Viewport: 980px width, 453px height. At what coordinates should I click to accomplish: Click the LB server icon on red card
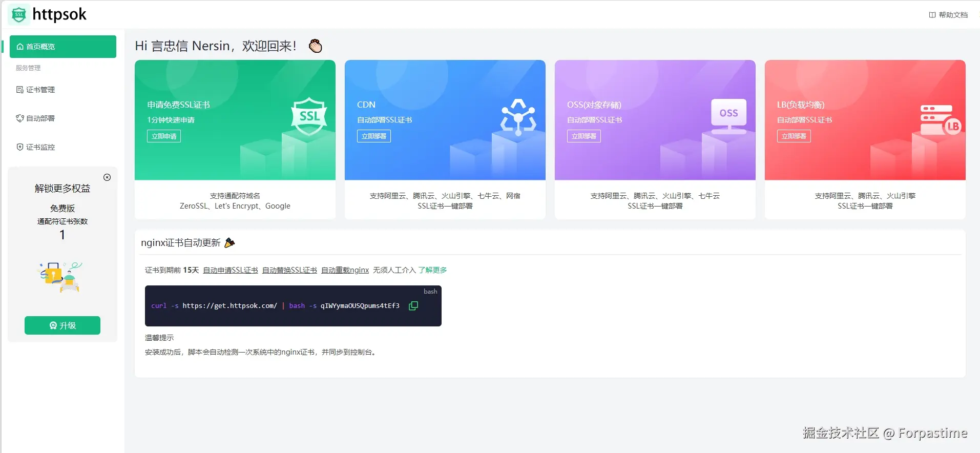(x=940, y=120)
